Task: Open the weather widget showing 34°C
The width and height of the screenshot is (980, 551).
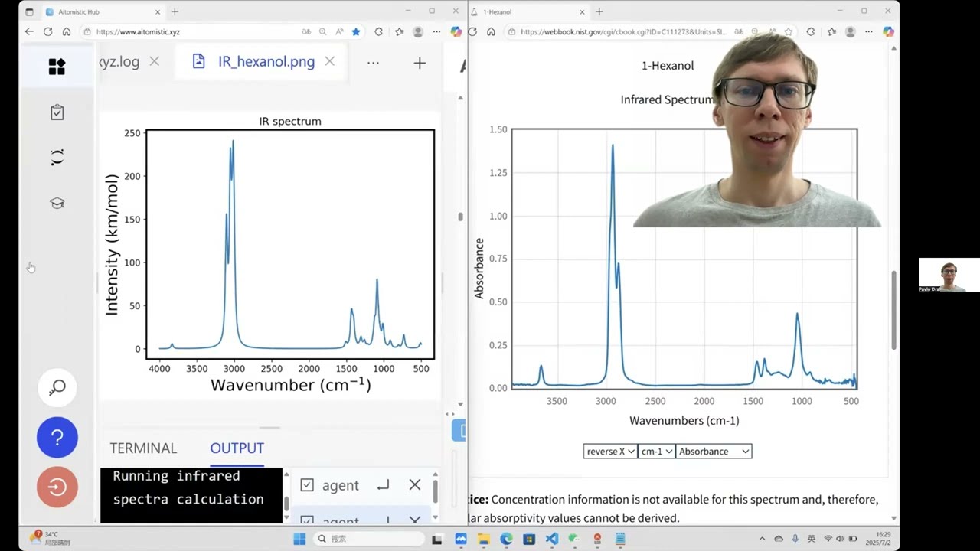Action: (x=51, y=538)
